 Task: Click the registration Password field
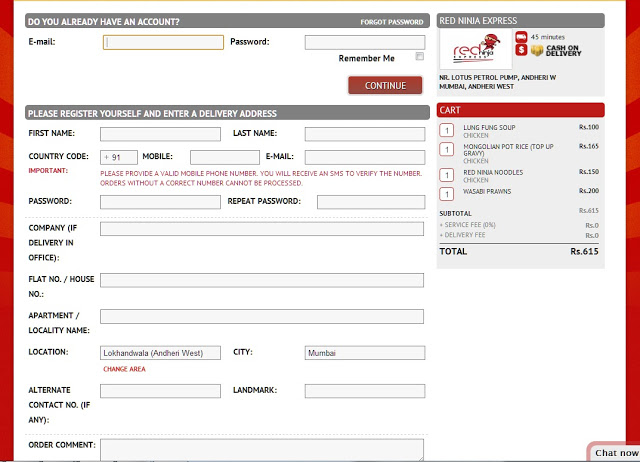(160, 202)
